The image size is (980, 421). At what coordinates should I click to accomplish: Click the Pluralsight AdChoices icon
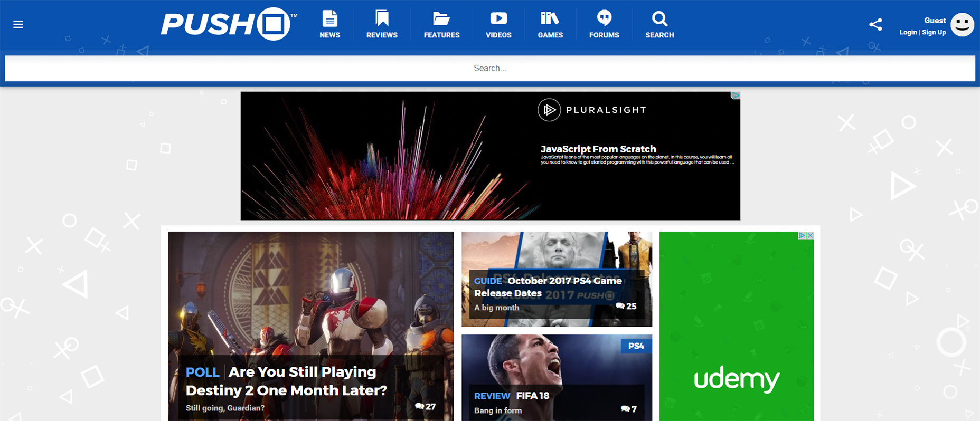pos(736,95)
